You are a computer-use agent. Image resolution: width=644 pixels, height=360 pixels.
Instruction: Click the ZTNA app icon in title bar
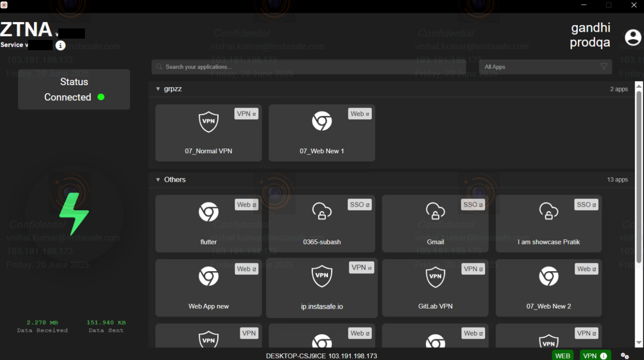(4, 5)
